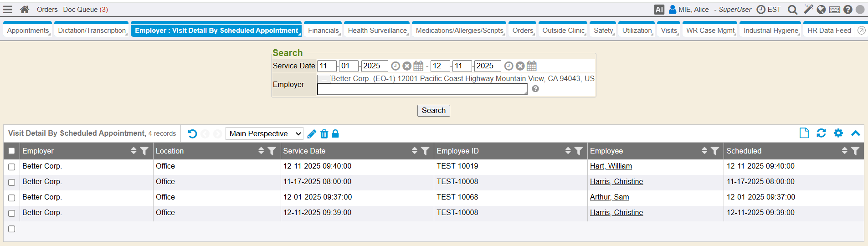Viewport: 868px width, 246px height.
Task: Switch to the Health Surveillance tab
Action: coord(377,31)
